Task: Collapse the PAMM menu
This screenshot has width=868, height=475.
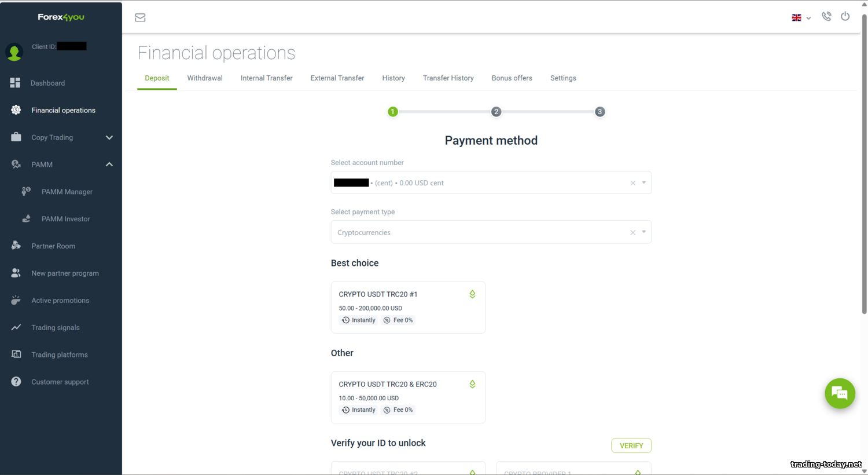Action: [x=109, y=165]
